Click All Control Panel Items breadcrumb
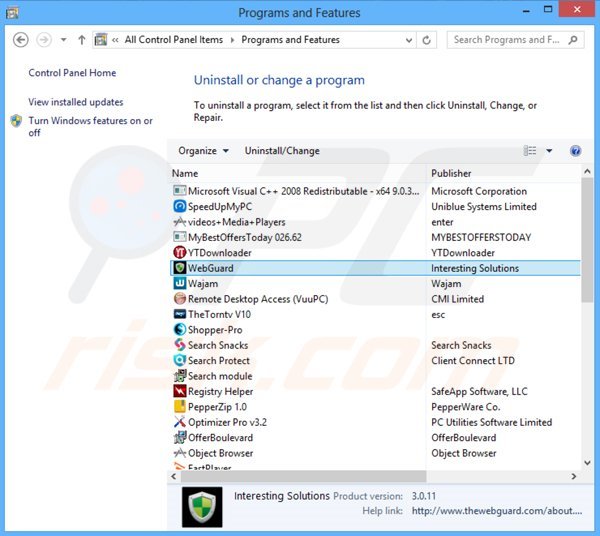Screen dimensions: 600x536 [x=174, y=40]
